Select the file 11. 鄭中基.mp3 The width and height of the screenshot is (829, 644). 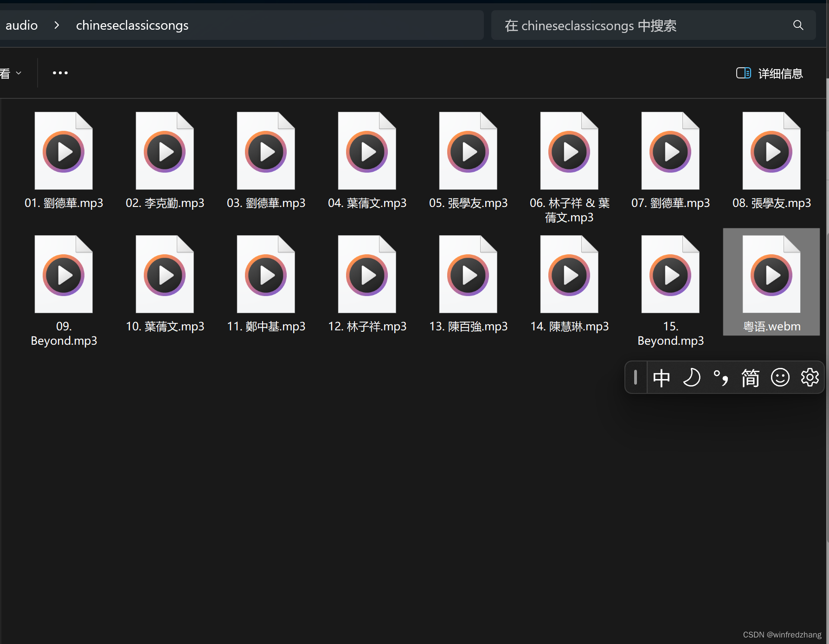click(266, 284)
